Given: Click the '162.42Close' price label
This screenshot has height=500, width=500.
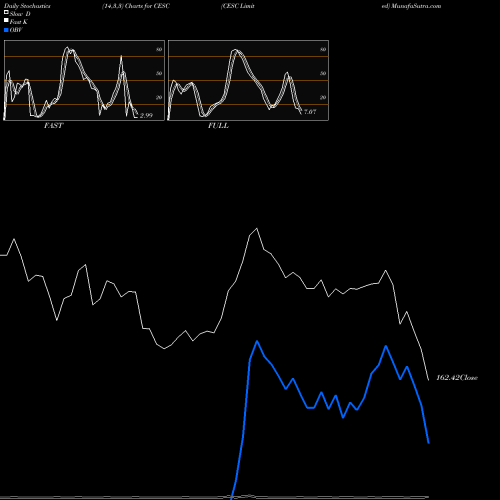Looking at the screenshot, I should 457,377.
